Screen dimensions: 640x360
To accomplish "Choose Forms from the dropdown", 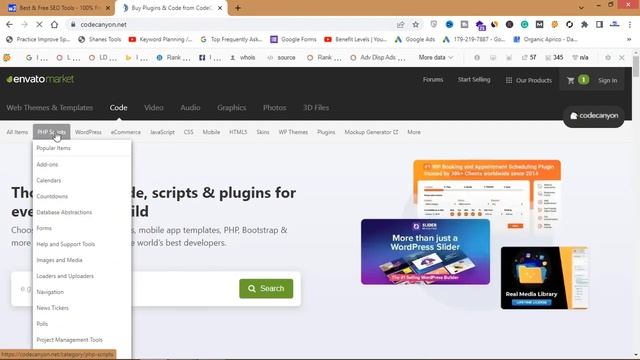I will coord(44,228).
